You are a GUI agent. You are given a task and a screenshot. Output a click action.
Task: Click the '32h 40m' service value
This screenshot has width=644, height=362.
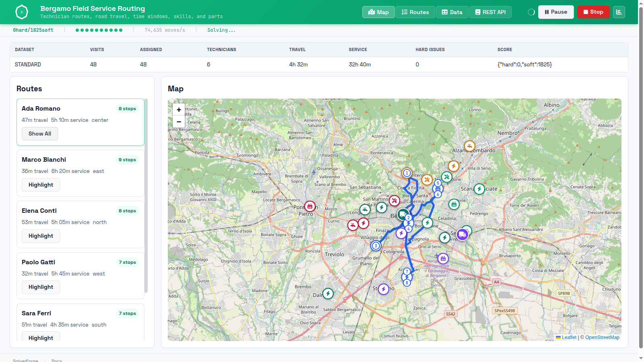(360, 64)
